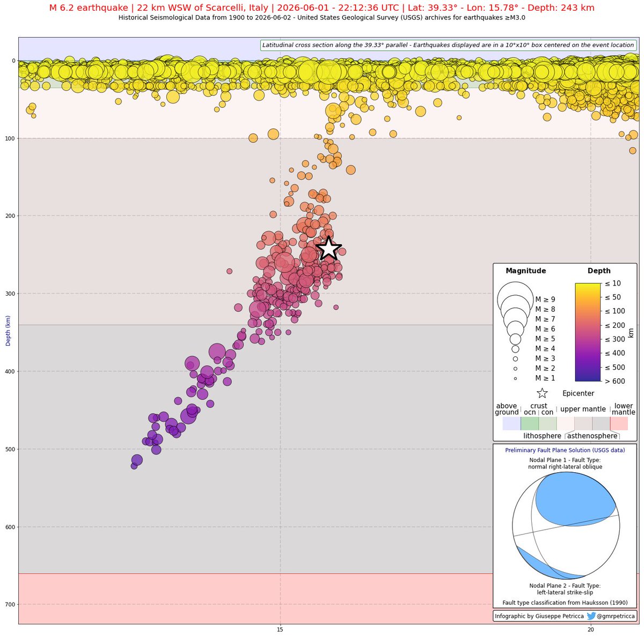Click the Twitter bird icon in the credit box
Image resolution: width=644 pixels, height=644 pixels.
click(591, 617)
